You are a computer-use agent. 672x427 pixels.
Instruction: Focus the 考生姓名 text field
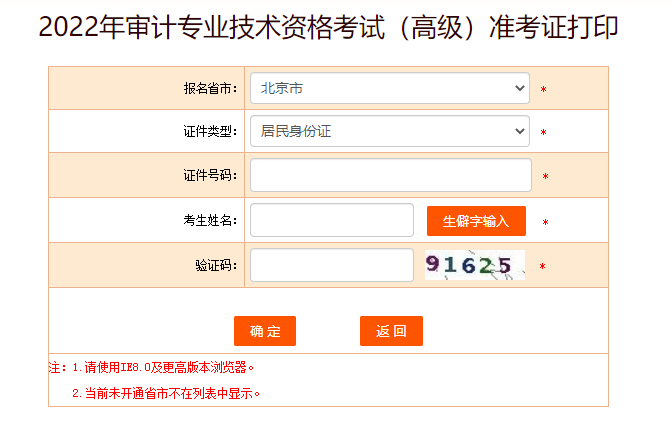tap(332, 220)
